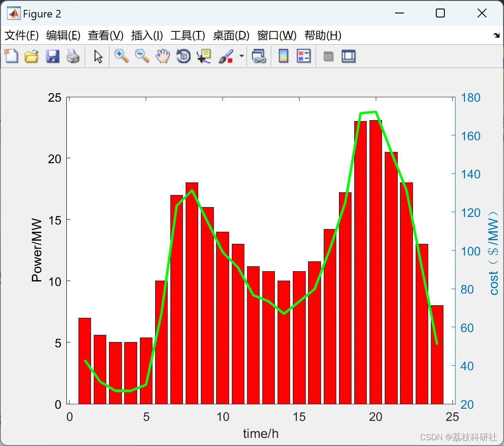The width and height of the screenshot is (504, 446).
Task: Insert a legend using the toolbar icon
Action: (304, 56)
